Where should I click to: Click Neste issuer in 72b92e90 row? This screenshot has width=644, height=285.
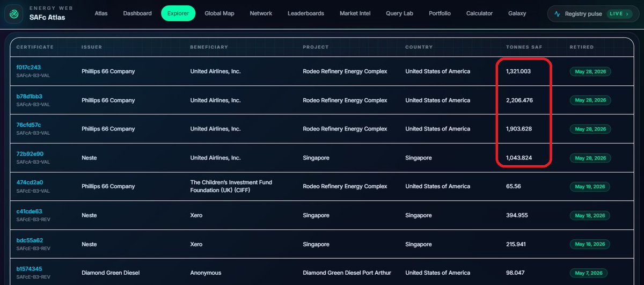pyautogui.click(x=89, y=158)
